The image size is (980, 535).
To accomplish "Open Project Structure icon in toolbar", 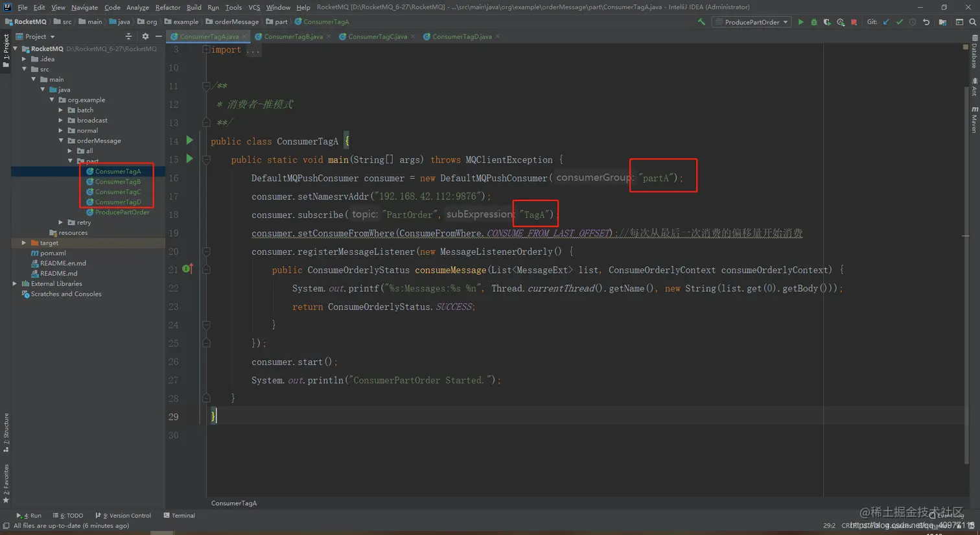I will click(x=942, y=22).
